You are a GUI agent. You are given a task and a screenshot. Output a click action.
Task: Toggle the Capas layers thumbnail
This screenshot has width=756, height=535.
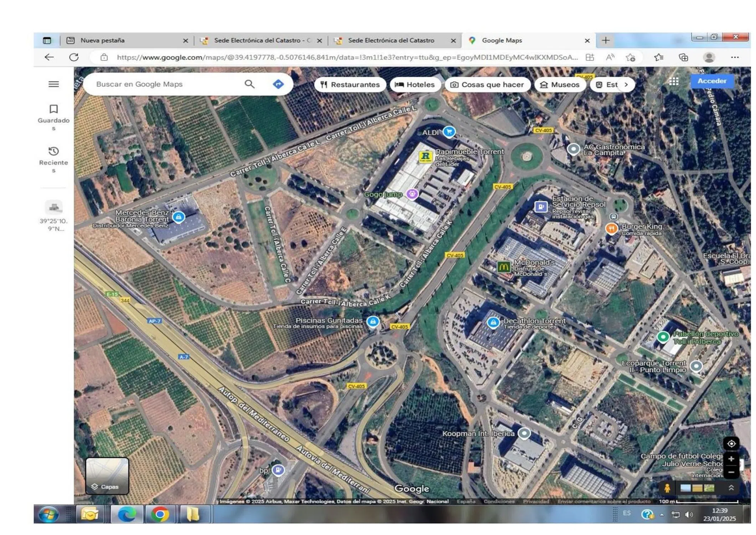coord(107,476)
